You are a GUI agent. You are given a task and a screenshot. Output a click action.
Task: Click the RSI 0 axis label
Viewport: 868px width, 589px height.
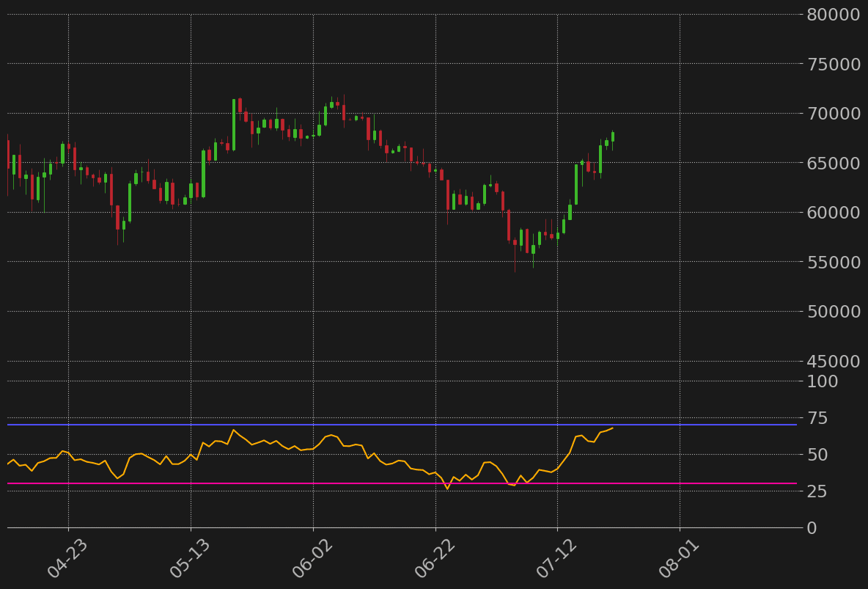click(812, 528)
